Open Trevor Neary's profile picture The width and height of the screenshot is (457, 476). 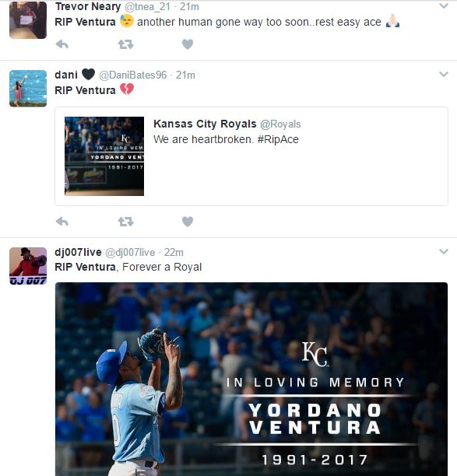coord(28,19)
